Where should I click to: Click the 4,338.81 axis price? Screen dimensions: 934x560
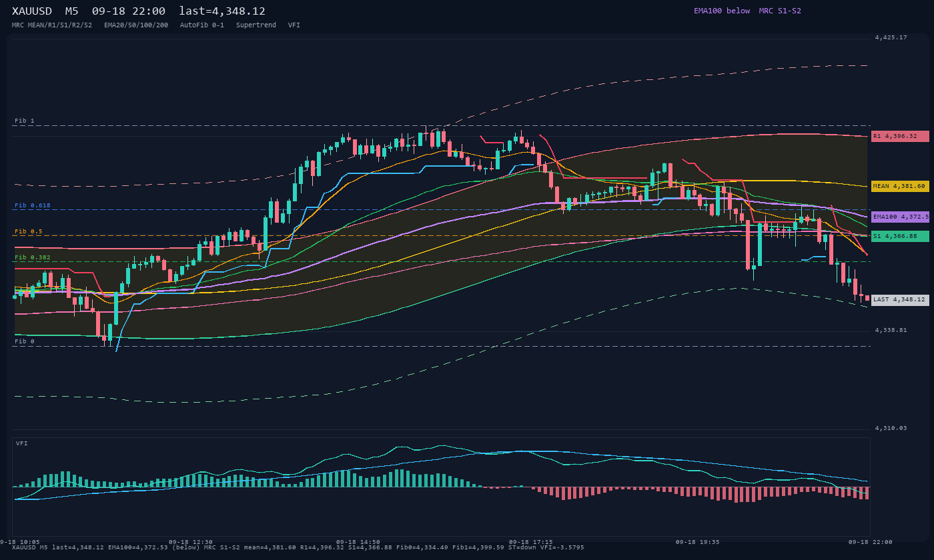pyautogui.click(x=891, y=330)
